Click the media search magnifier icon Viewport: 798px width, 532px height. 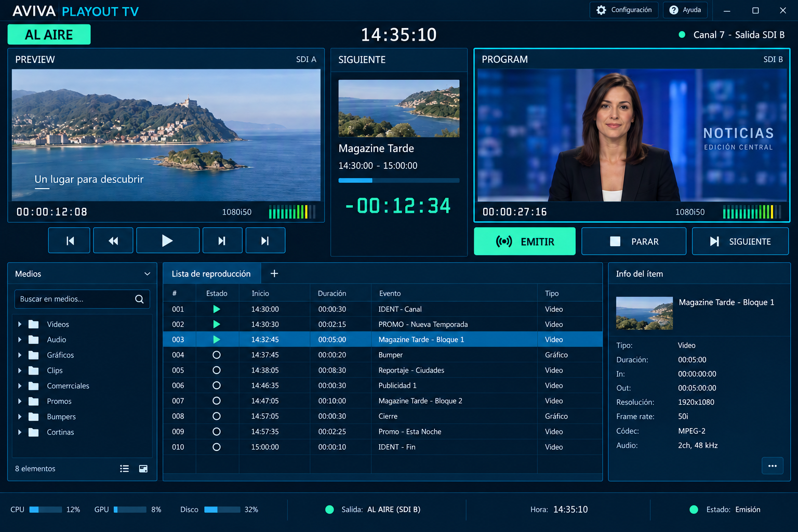(139, 299)
